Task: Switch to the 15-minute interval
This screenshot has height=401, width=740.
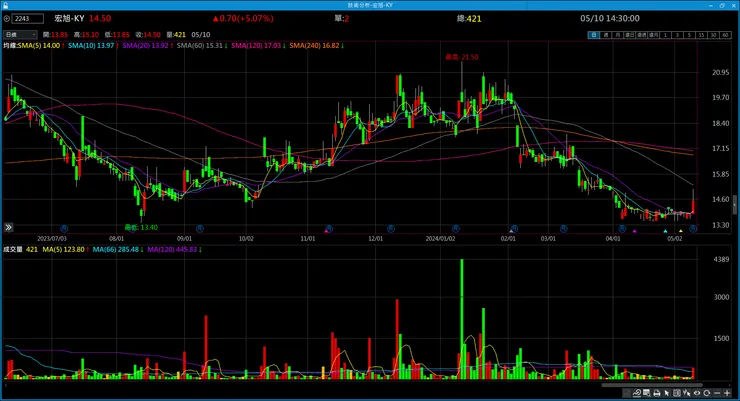Action: coord(701,35)
